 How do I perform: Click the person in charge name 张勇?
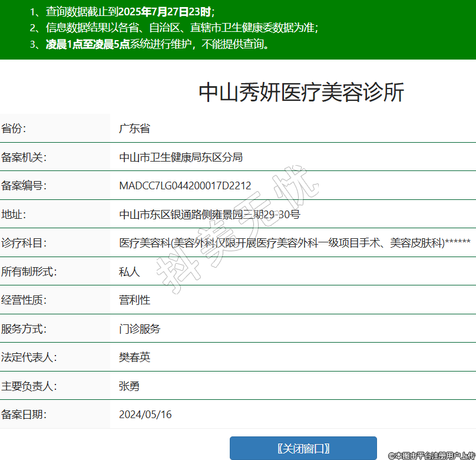(129, 386)
